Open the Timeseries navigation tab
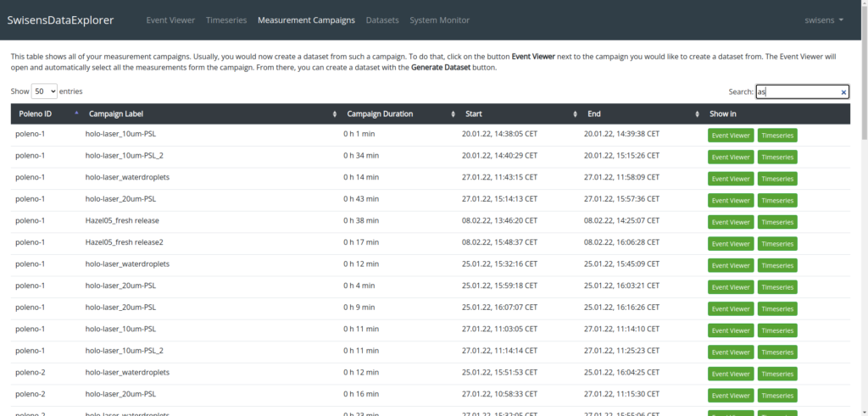The image size is (868, 416). [x=225, y=19]
